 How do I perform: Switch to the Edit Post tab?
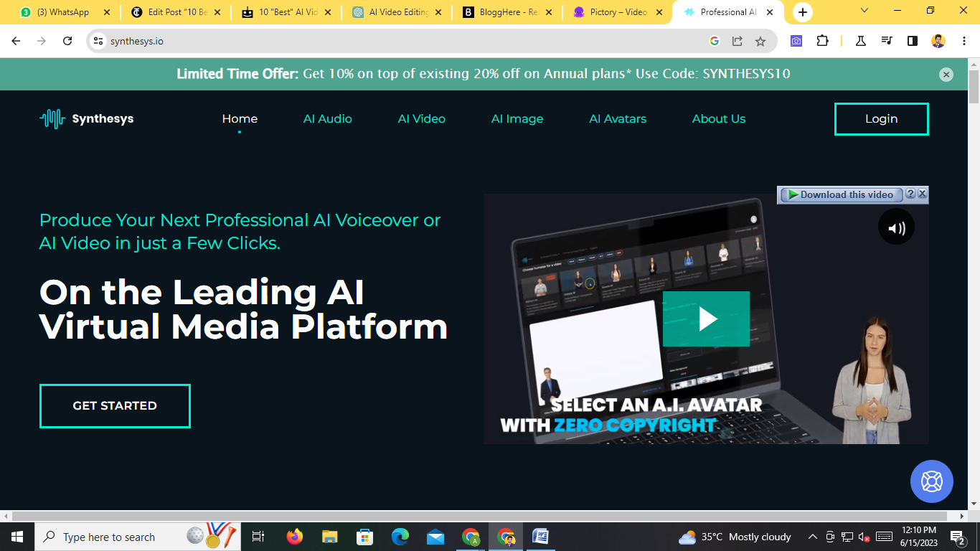(176, 12)
